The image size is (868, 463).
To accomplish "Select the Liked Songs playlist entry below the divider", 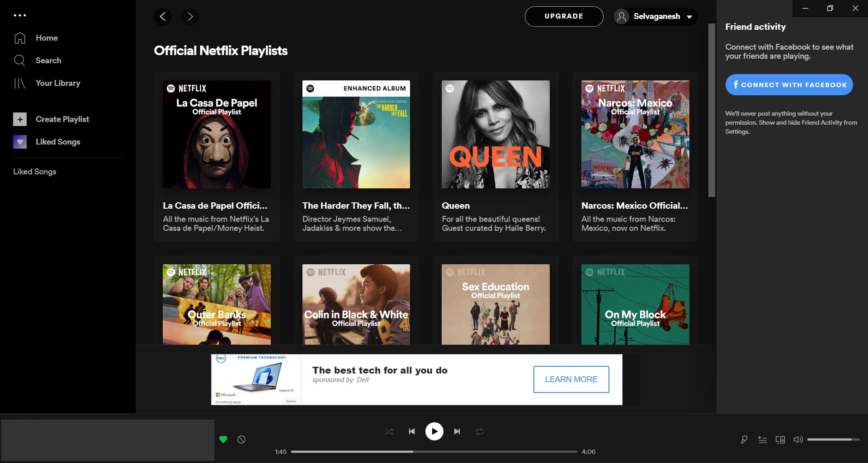I will (35, 172).
